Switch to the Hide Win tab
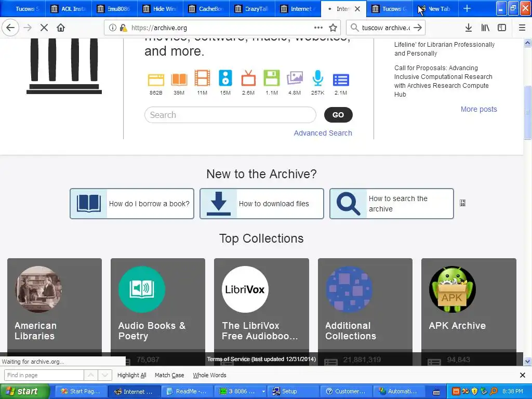 161,9
